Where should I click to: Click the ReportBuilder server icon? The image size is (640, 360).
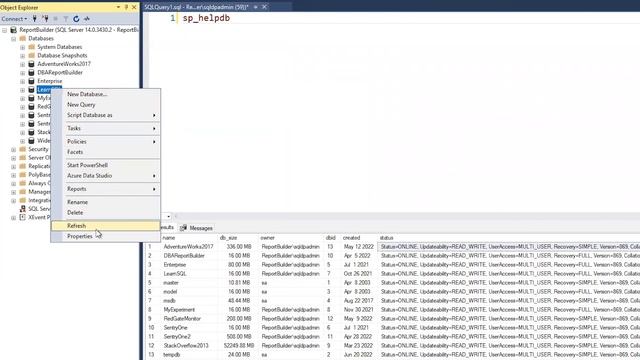[x=13, y=30]
